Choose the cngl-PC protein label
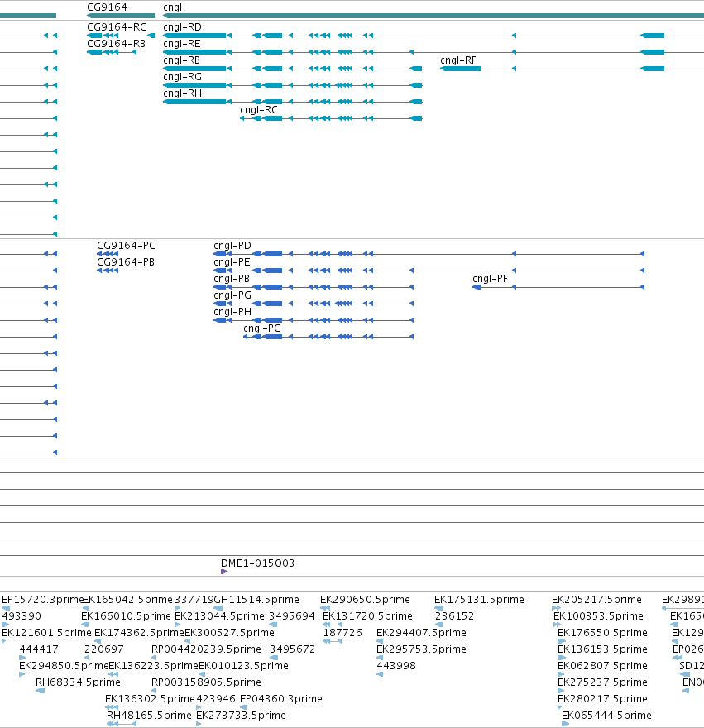The height and width of the screenshot is (728, 704). coord(262,328)
